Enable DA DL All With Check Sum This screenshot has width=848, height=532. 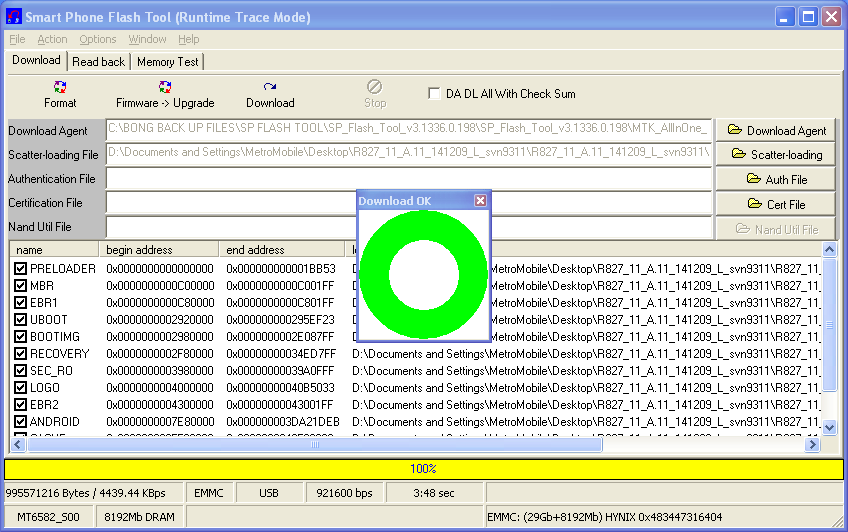[434, 94]
